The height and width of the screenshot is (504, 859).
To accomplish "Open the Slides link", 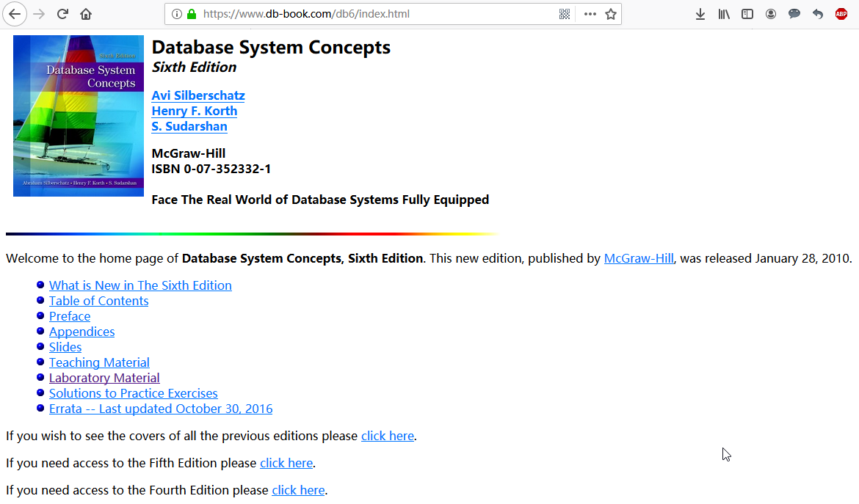I will click(x=65, y=347).
